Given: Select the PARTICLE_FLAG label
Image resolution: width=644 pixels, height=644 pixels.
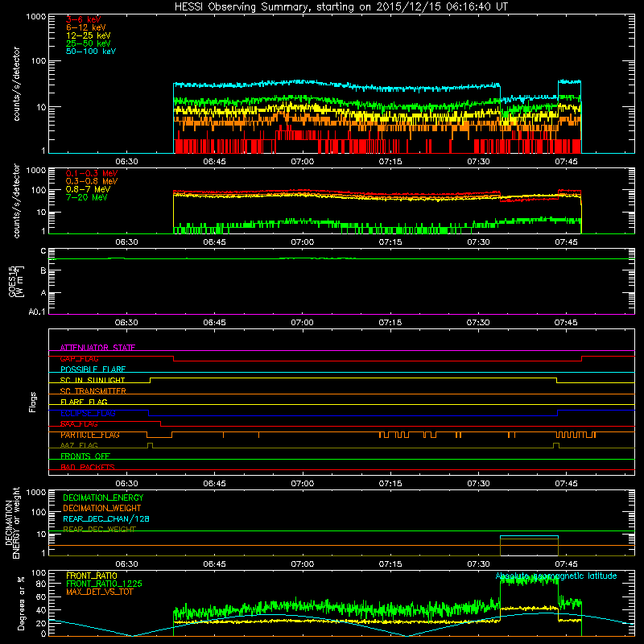Looking at the screenshot, I should [90, 435].
